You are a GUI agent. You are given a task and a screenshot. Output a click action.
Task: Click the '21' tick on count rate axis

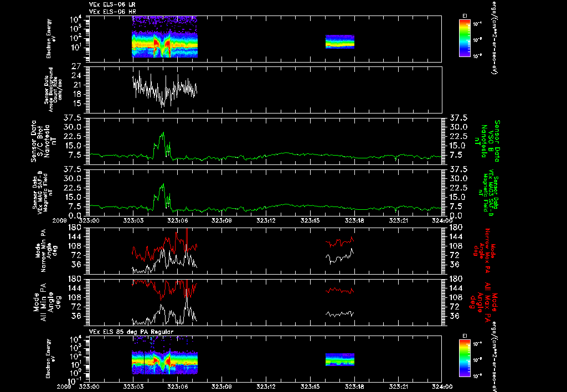click(x=76, y=85)
